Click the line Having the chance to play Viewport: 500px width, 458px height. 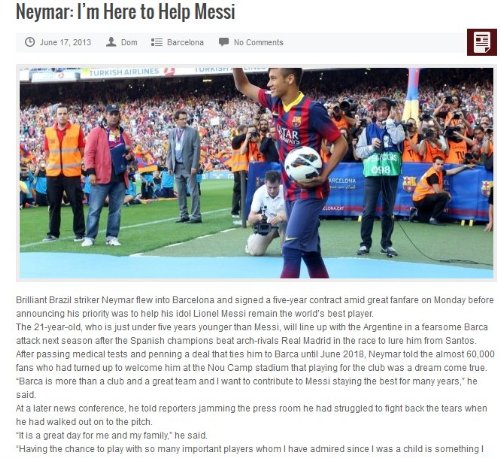250,449
